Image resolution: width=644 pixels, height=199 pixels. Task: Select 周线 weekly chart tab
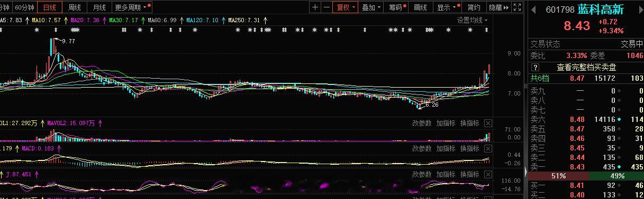[x=74, y=7]
